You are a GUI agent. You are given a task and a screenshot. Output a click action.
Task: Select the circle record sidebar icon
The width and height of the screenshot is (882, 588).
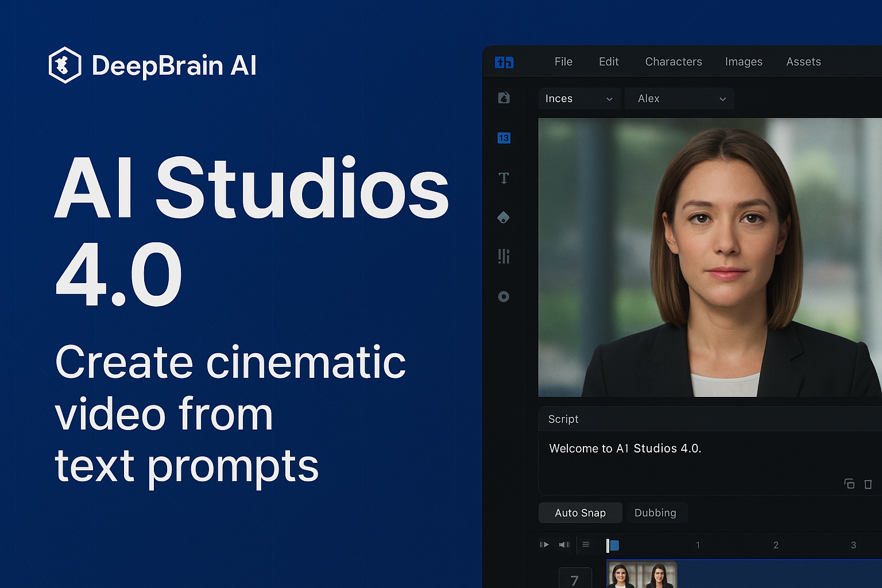pos(504,296)
